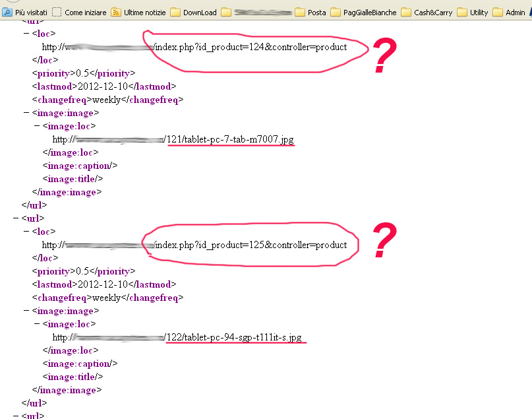
Task: Click closing </image:image> tag under product 124
Action: click(x=67, y=192)
